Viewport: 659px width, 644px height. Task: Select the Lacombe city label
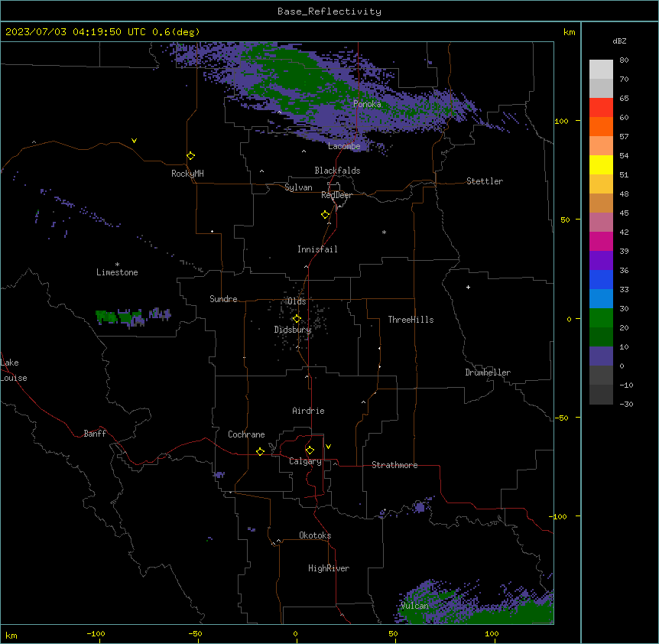(344, 146)
